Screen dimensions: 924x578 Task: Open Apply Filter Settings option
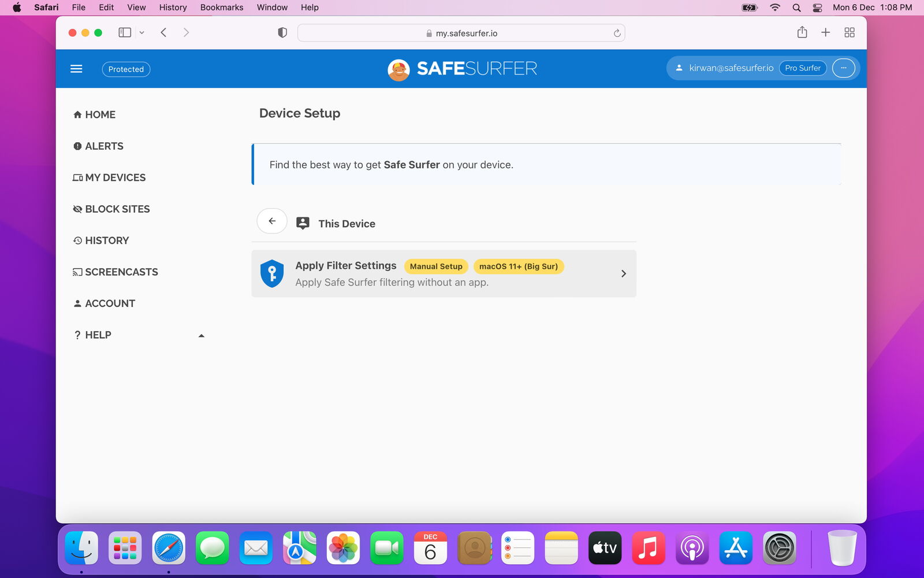pyautogui.click(x=444, y=273)
